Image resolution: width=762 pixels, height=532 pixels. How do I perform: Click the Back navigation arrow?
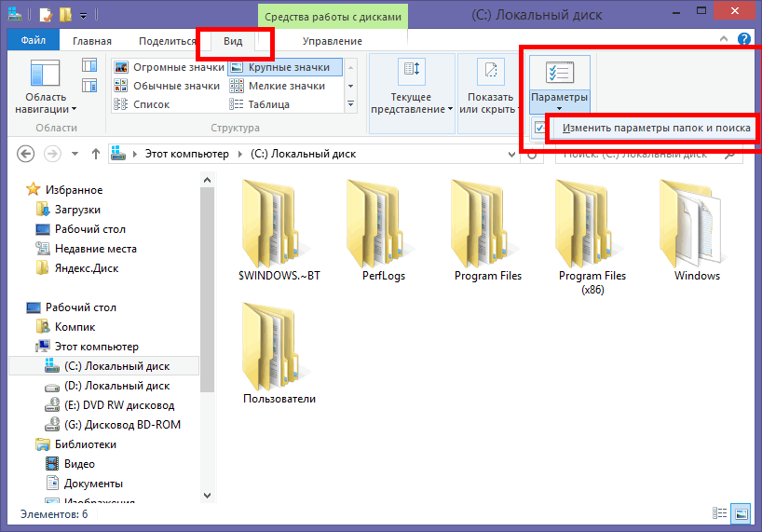click(x=26, y=154)
